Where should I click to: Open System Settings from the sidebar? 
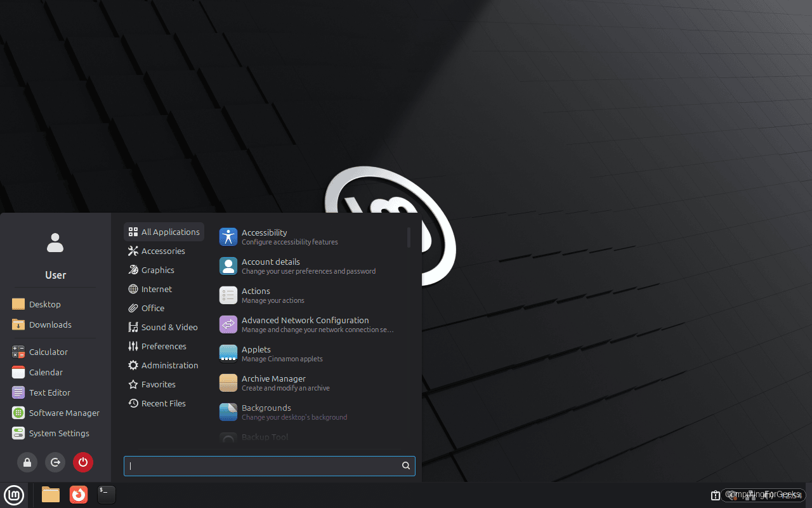pos(58,433)
